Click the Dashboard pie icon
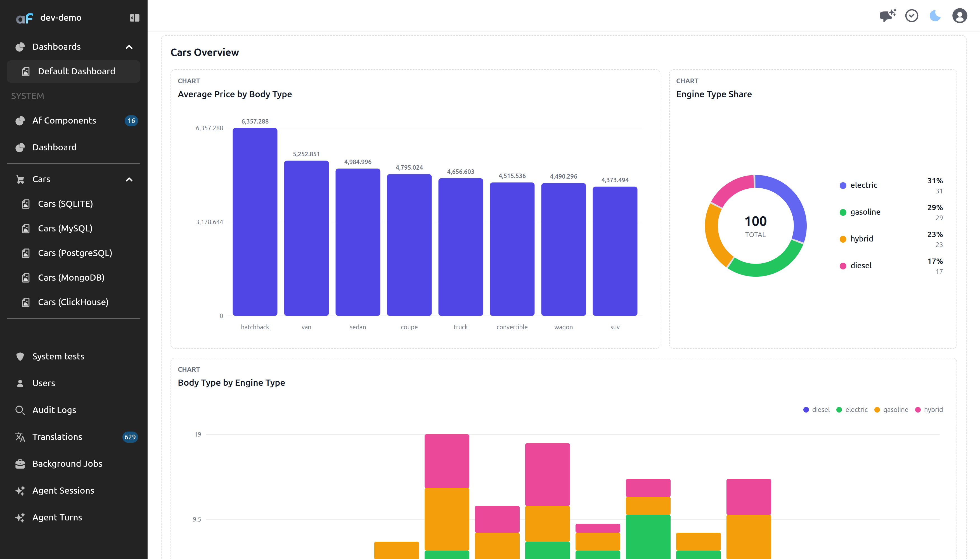Viewport: 980px width, 559px height. point(20,147)
